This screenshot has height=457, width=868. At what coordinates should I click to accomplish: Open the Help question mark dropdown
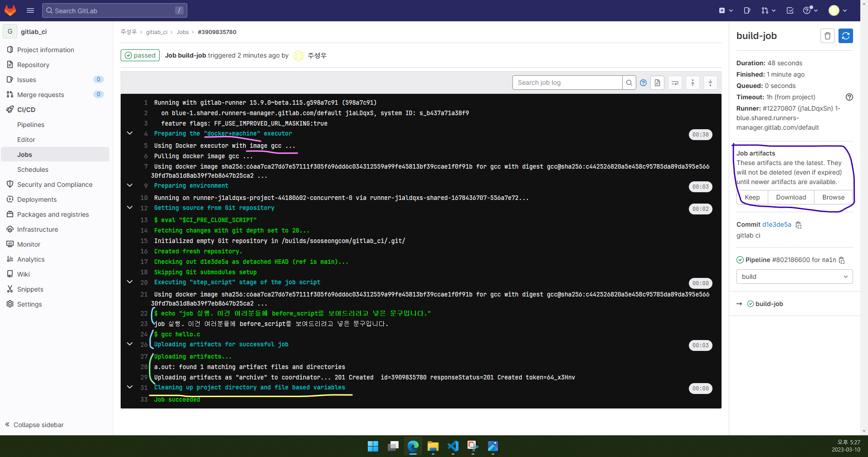[810, 10]
